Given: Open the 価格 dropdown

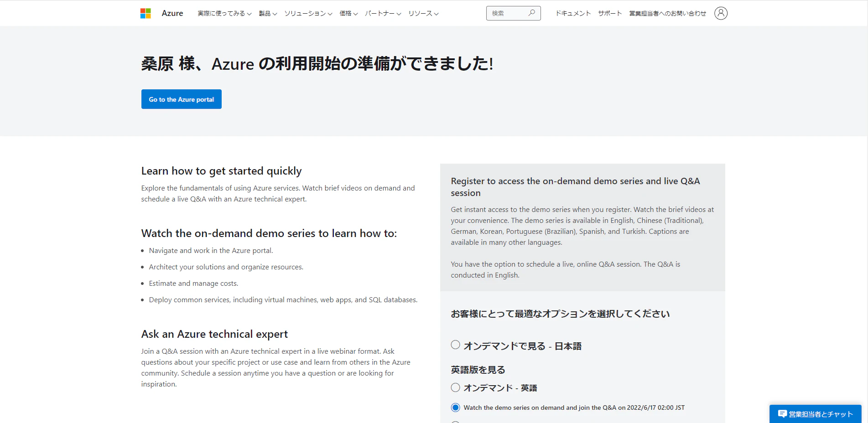Looking at the screenshot, I should coord(348,14).
